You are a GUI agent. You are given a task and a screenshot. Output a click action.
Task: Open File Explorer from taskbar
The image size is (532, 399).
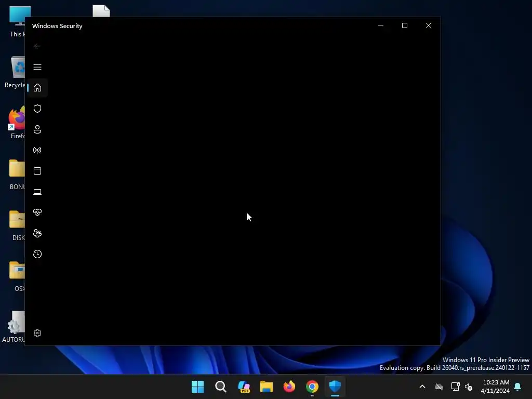267,387
